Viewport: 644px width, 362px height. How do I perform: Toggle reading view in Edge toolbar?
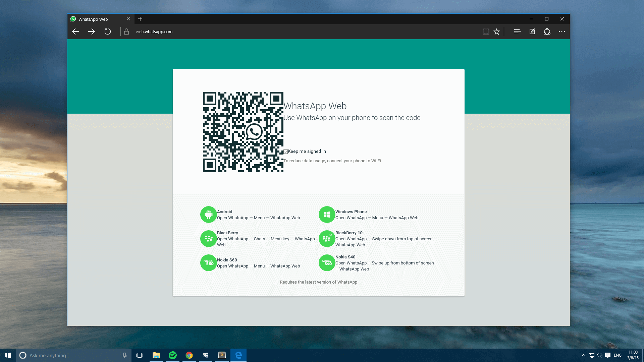(x=485, y=32)
